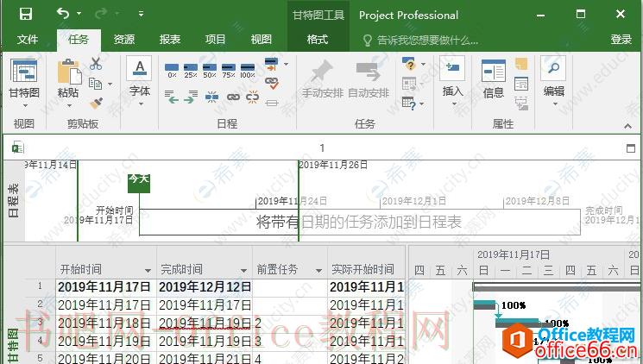Mark task 25% complete

(x=191, y=71)
